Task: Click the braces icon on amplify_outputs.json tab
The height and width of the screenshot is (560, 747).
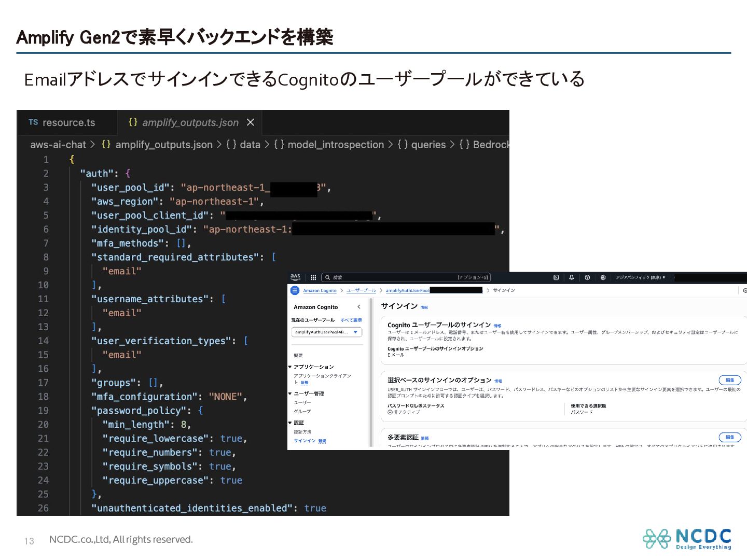Action: click(133, 122)
